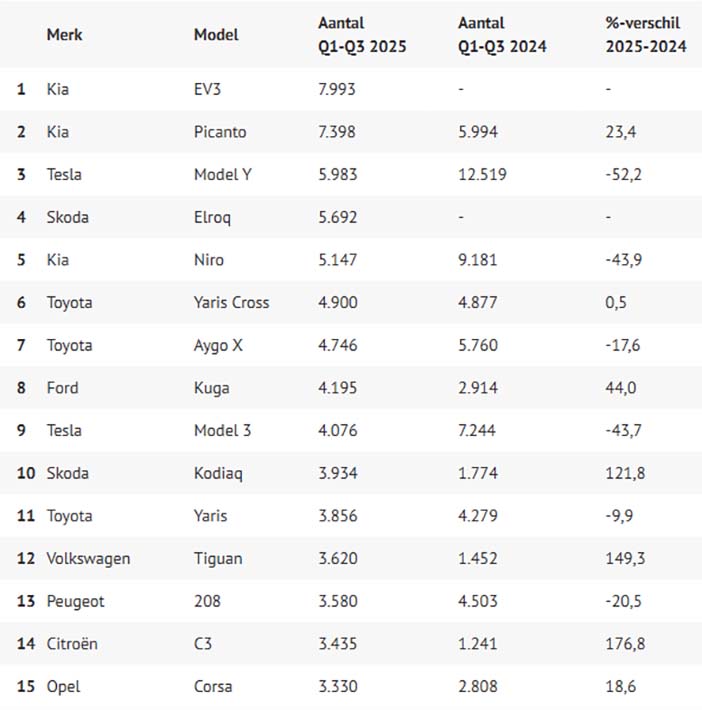Click the Tiguan percentage 149,3
The height and width of the screenshot is (711, 702).
[x=625, y=558]
